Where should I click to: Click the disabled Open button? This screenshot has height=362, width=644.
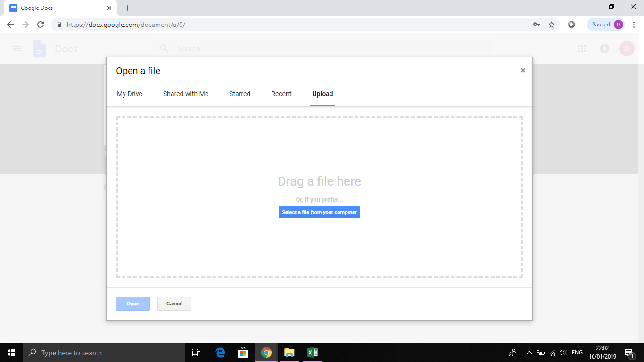[x=133, y=304]
